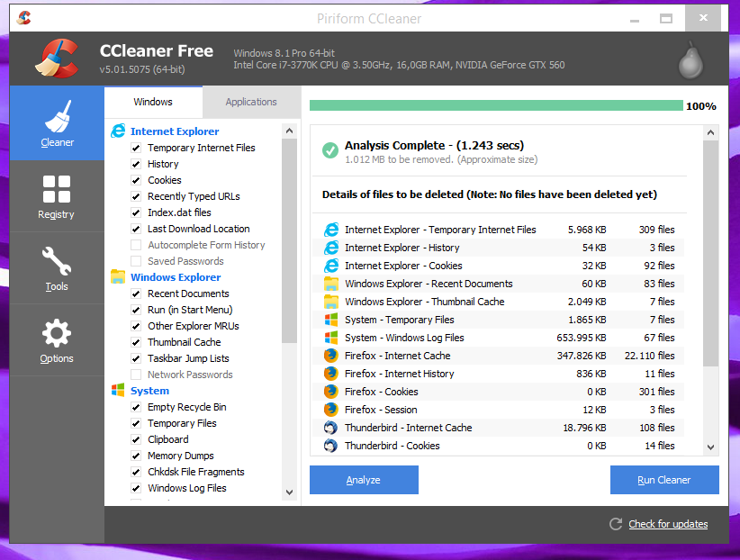Open the Registry section
The image size is (740, 560).
(57, 196)
